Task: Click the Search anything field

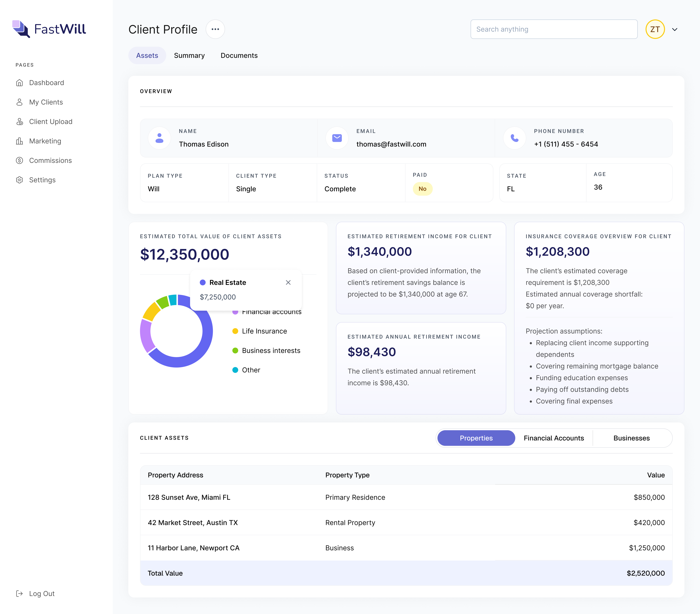Action: point(554,29)
